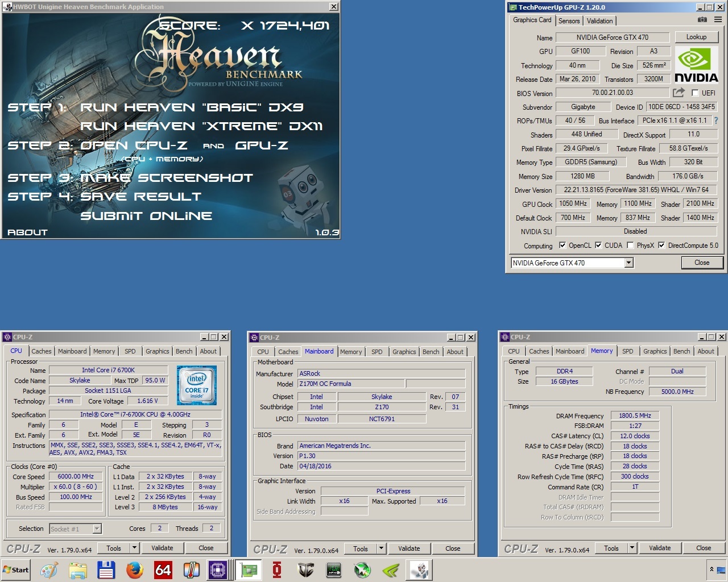
Task: Click the DRAM Frequency 1800.5 MHz value
Action: click(x=635, y=415)
